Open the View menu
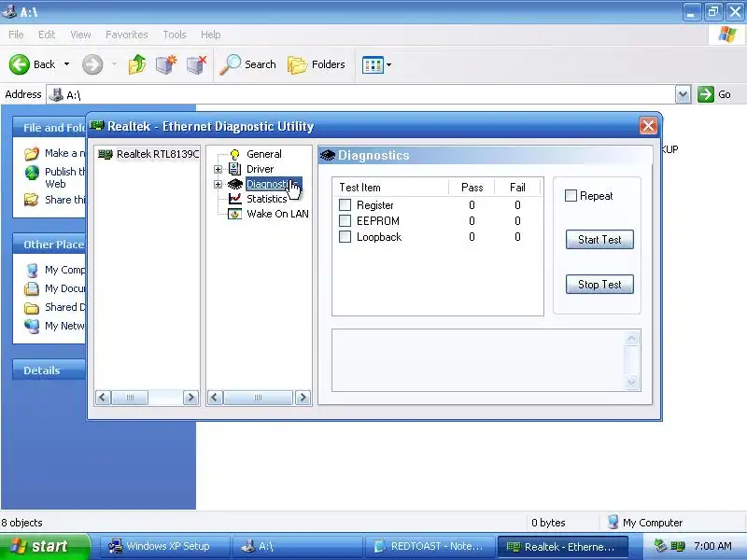747x560 pixels. pyautogui.click(x=80, y=35)
